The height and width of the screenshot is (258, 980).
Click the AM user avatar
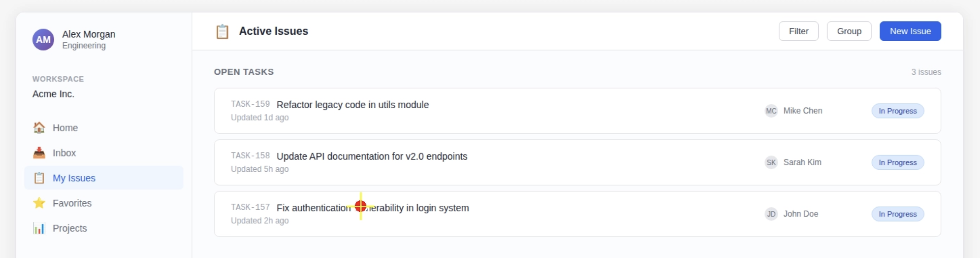coord(43,40)
